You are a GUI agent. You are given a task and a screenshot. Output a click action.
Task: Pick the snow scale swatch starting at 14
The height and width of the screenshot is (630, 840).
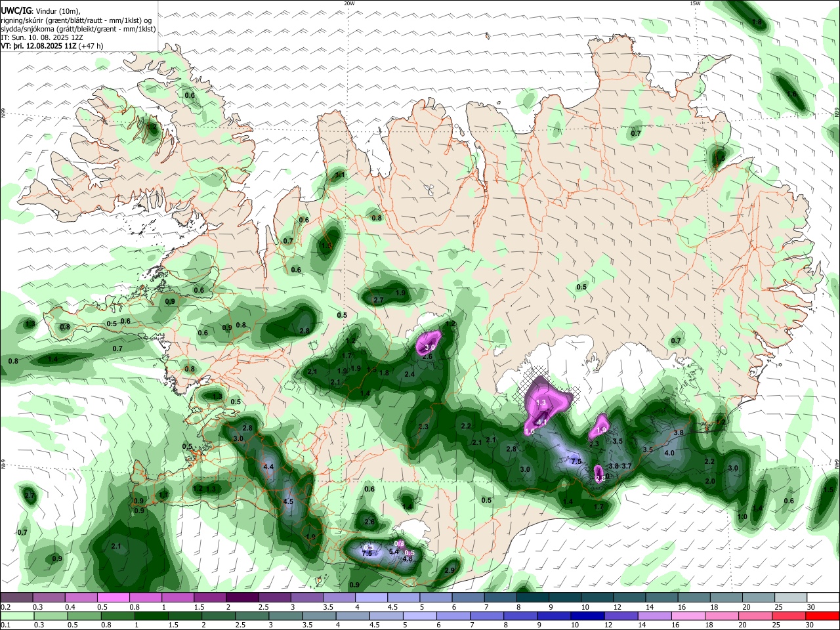point(662,597)
